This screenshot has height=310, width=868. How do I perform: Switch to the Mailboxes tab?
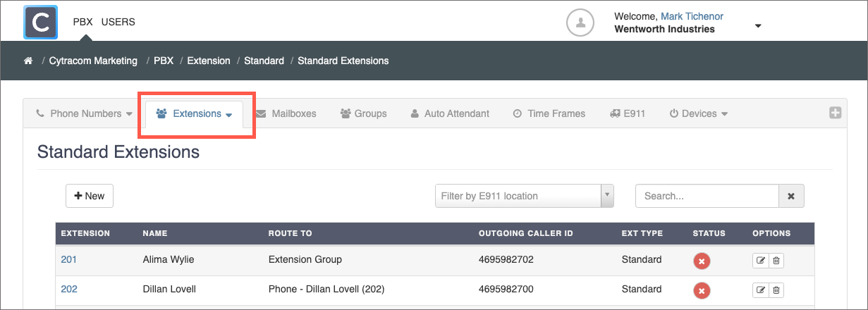pos(286,113)
